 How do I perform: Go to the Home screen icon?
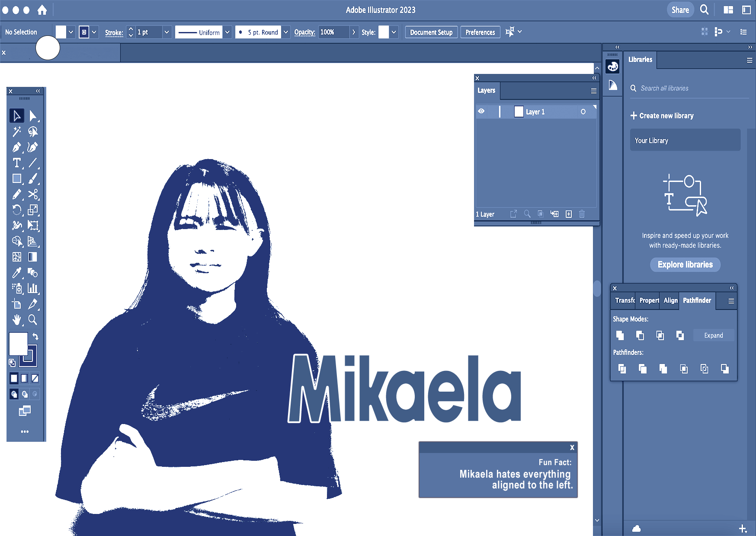click(42, 10)
